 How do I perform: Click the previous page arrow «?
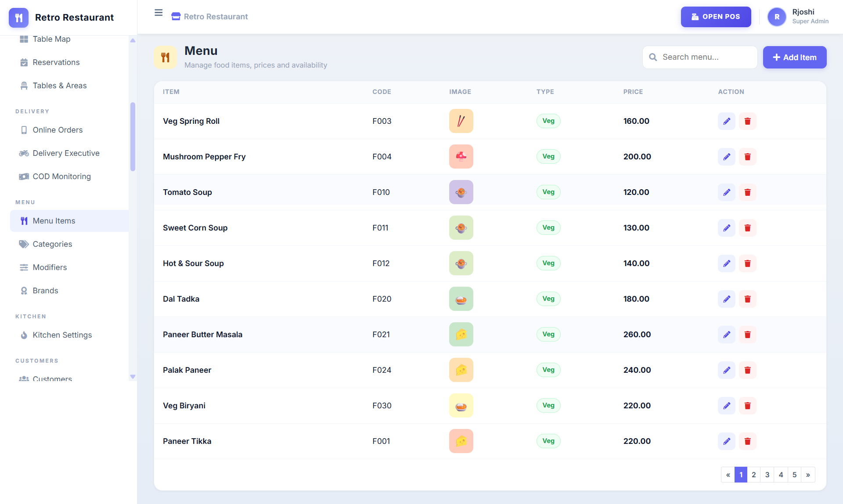point(728,475)
